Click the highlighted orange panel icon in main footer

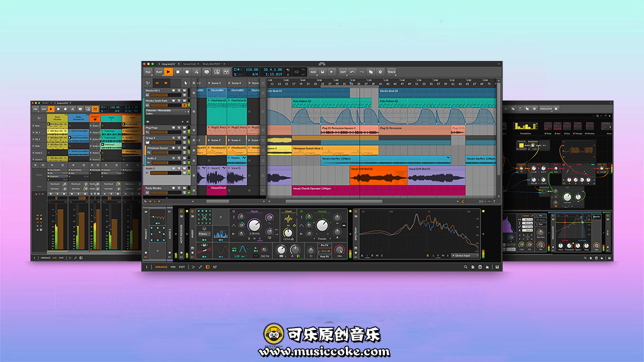click(x=208, y=267)
